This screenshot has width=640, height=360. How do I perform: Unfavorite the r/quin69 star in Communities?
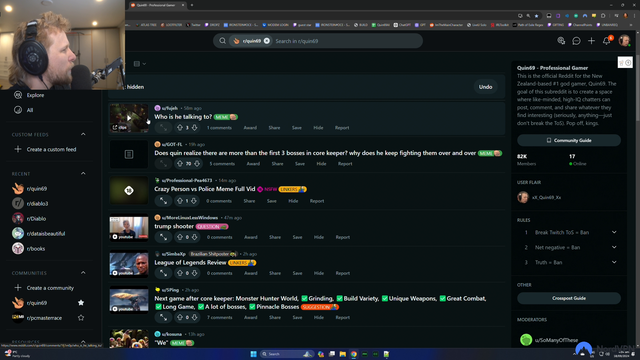click(81, 303)
